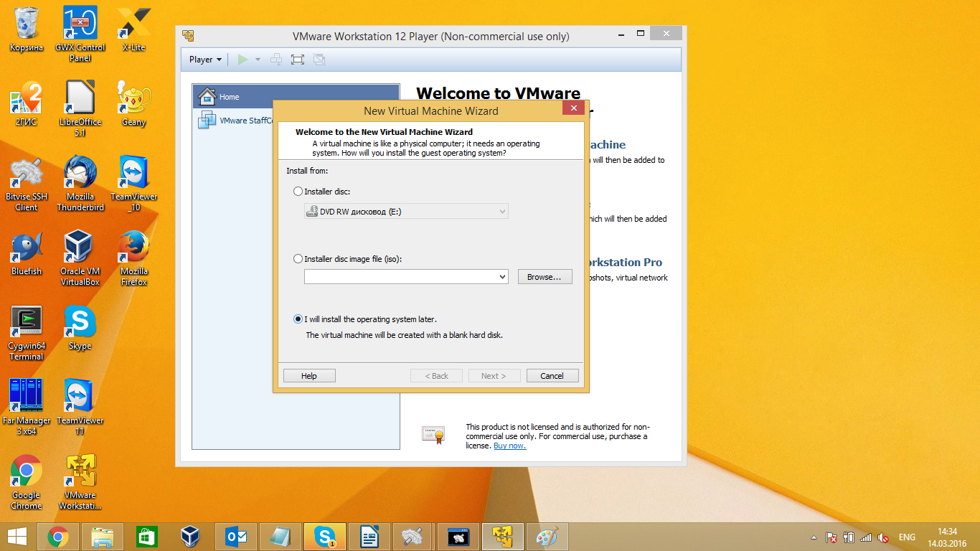Click the Browse... button
This screenshot has height=551, width=980.
(x=545, y=277)
